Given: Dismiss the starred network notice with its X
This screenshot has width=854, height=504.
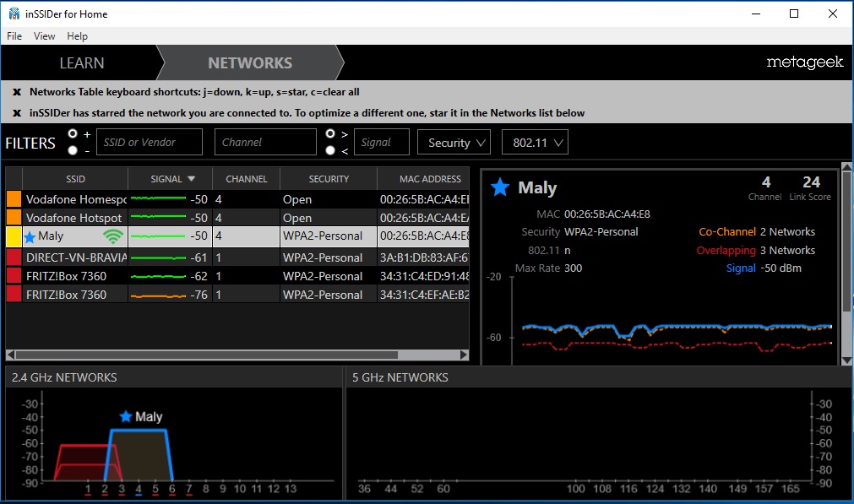Looking at the screenshot, I should click(x=17, y=113).
